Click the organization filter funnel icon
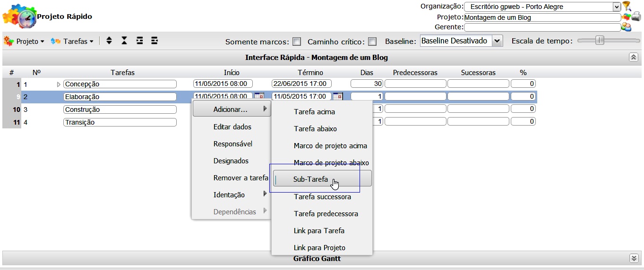Image resolution: width=644 pixels, height=270 pixels. click(x=627, y=6)
